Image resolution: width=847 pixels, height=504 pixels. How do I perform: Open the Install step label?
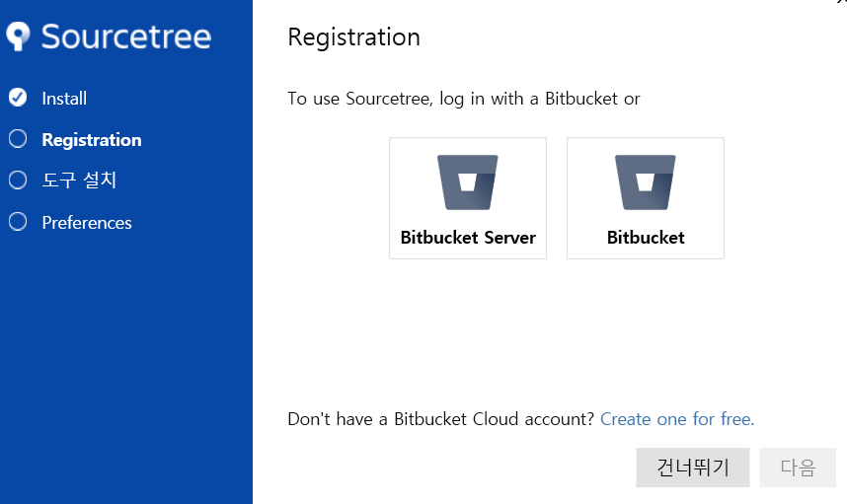64,99
